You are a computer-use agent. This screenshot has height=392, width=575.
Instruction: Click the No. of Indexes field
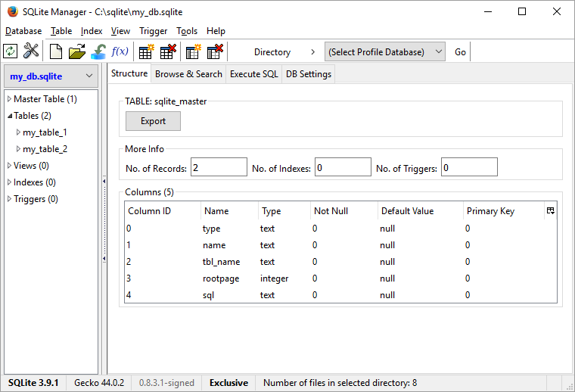tap(343, 167)
